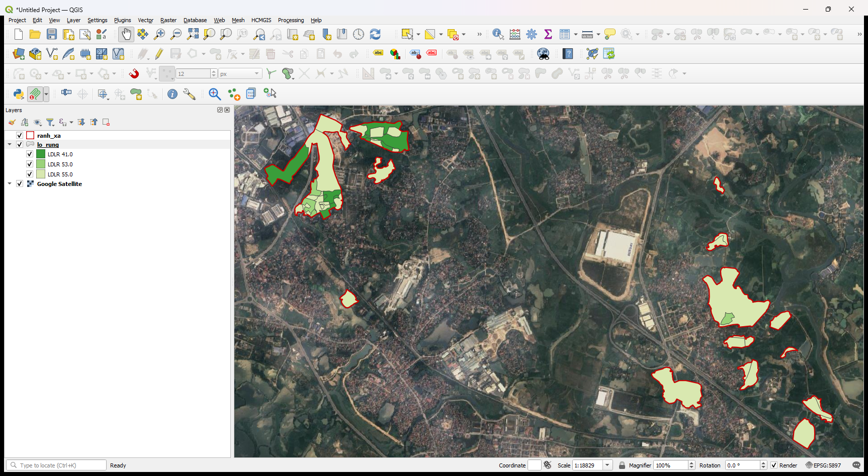868x476 pixels.
Task: Open project using the folder icon
Action: 35,34
